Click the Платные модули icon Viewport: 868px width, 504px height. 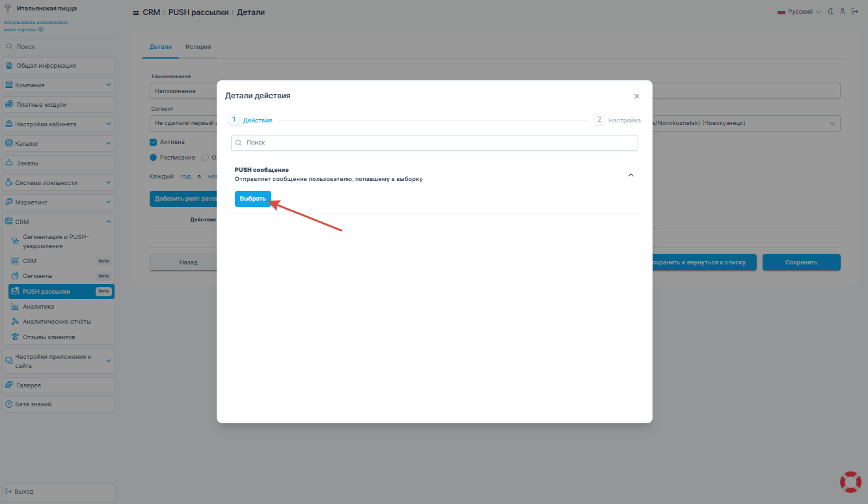10,104
